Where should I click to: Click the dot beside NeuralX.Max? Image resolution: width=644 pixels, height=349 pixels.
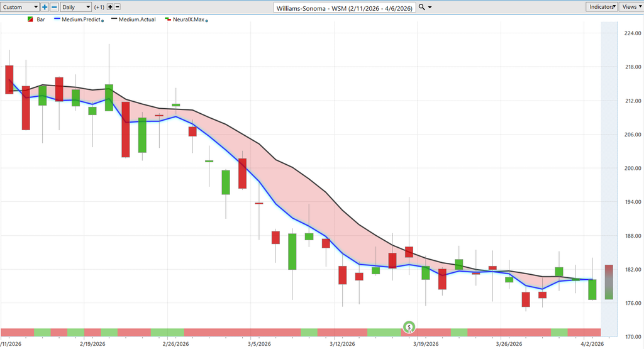click(206, 21)
